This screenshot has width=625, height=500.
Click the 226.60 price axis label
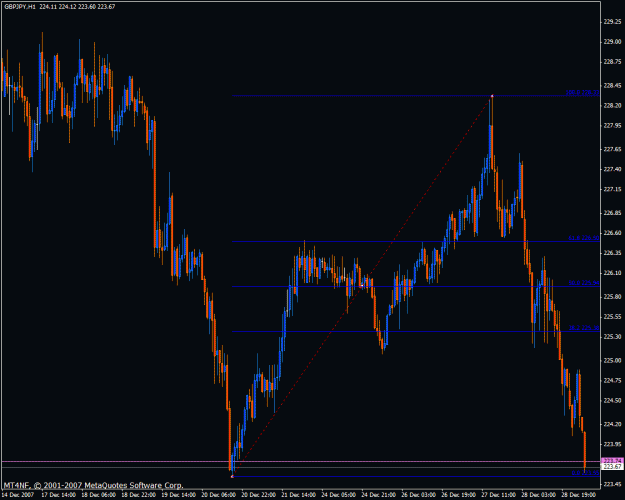pos(612,233)
